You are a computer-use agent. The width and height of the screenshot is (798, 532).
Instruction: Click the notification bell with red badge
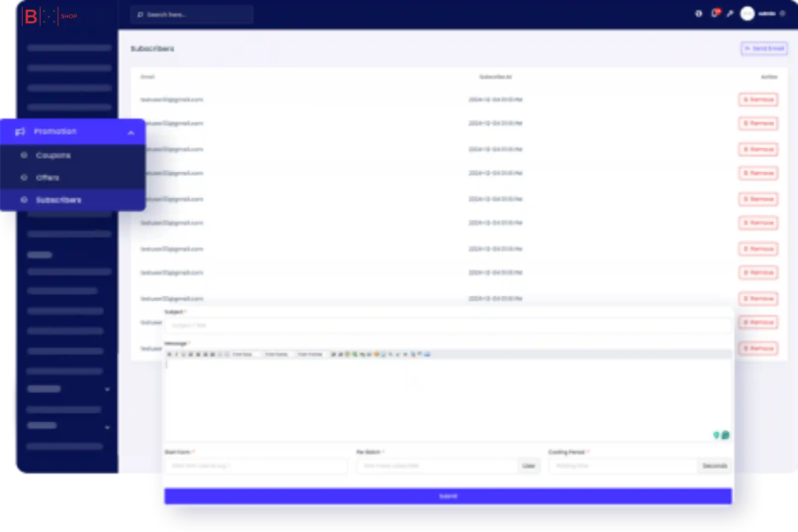click(715, 14)
